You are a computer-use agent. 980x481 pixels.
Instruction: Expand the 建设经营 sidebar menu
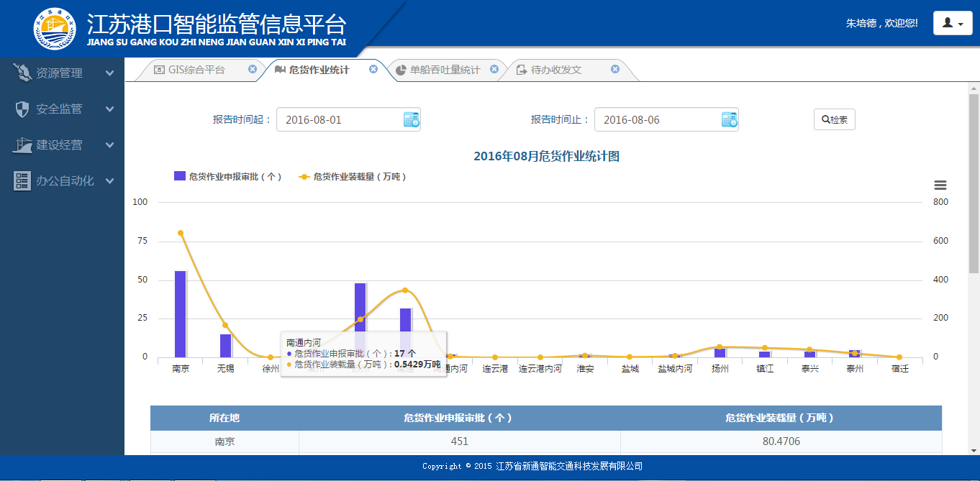(x=63, y=145)
